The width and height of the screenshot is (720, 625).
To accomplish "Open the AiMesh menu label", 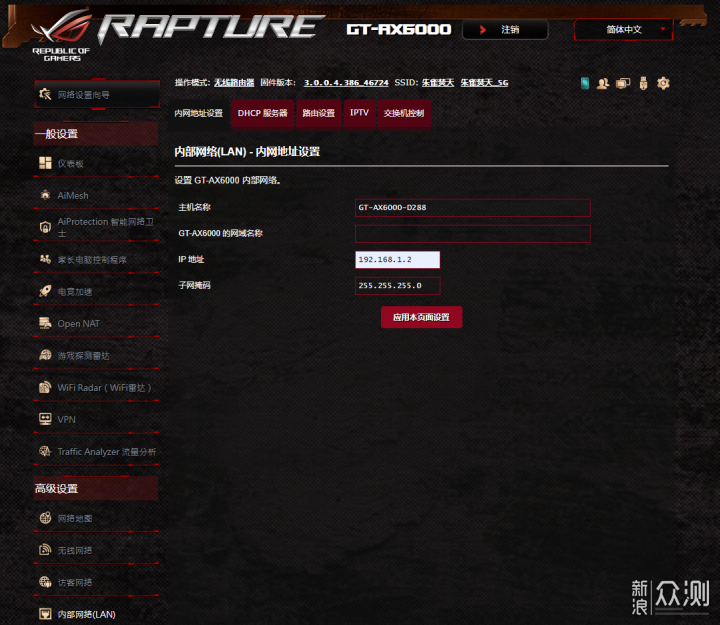I will pyautogui.click(x=73, y=196).
